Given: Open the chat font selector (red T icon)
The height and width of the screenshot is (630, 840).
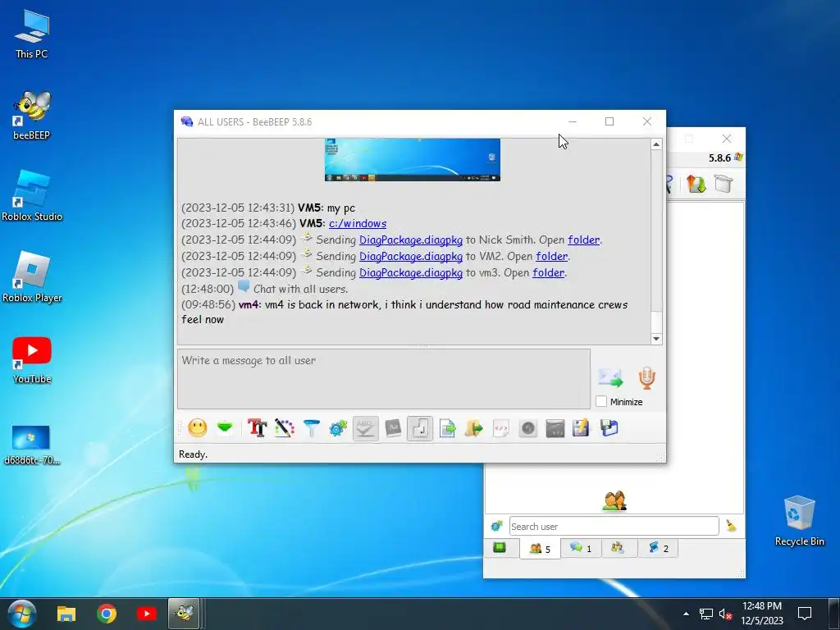Looking at the screenshot, I should [x=257, y=428].
